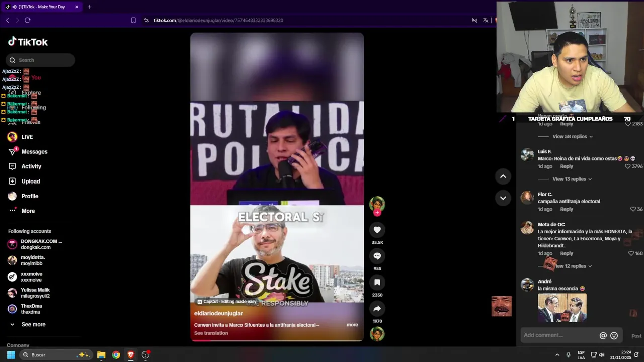
Task: Go to the next video
Action: coord(503,198)
